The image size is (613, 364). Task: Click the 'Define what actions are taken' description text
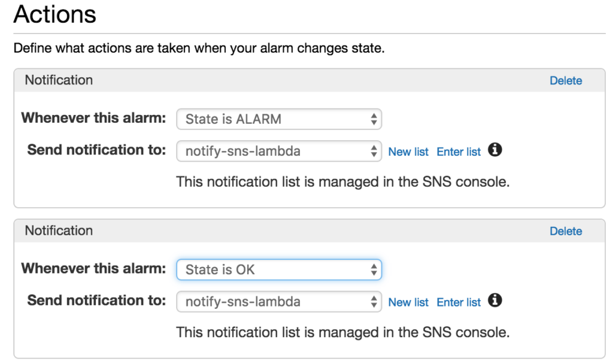199,48
